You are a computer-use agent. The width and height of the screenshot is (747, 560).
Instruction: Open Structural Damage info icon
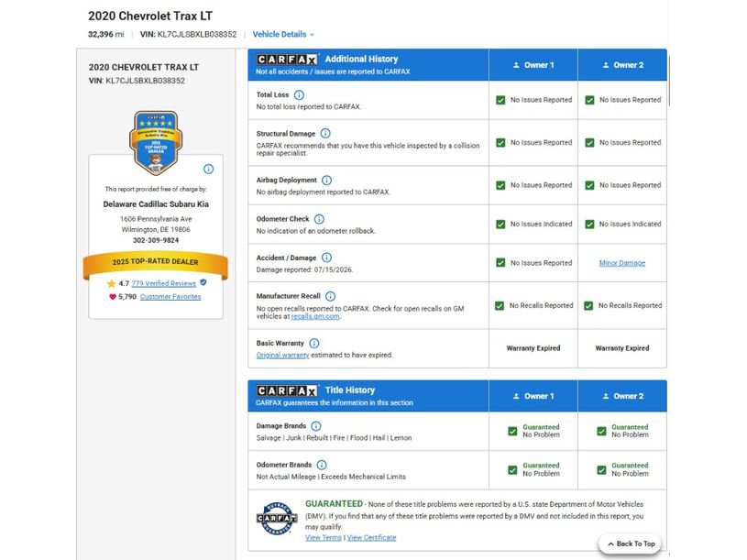point(325,133)
